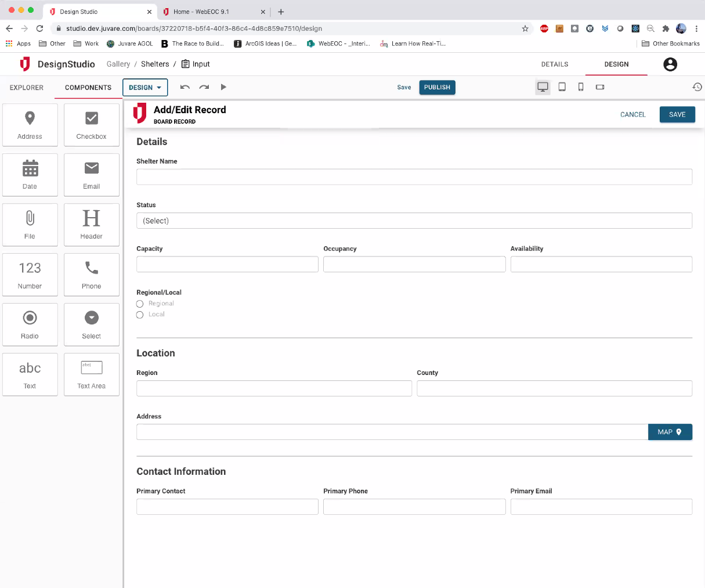Open the user account profile icon

pos(670,64)
